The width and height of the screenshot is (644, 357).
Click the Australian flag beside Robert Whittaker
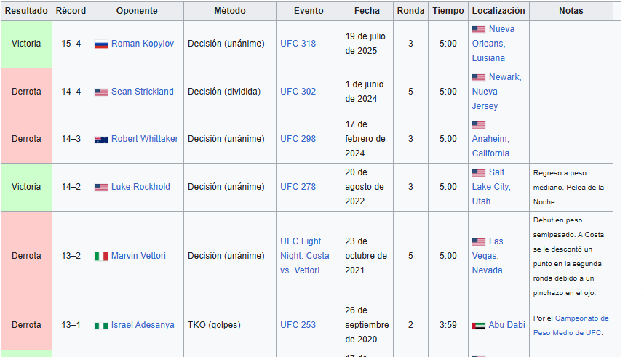point(101,140)
